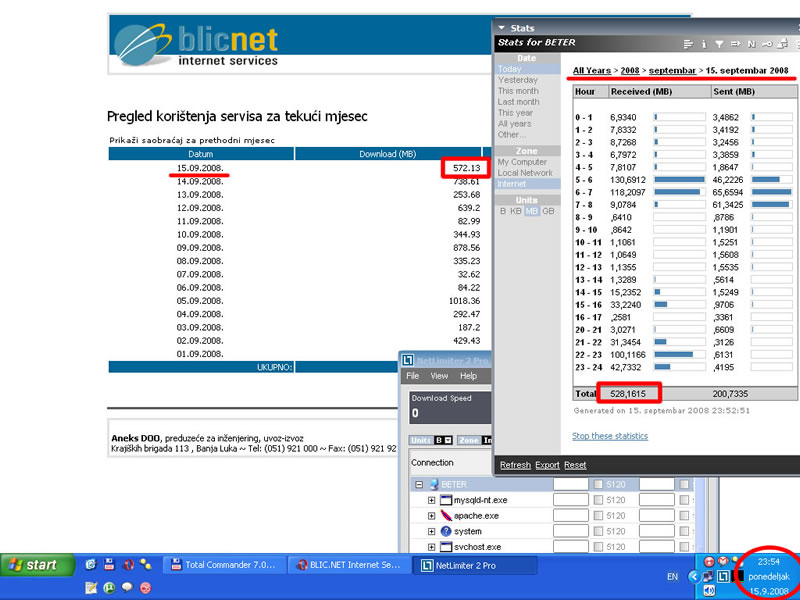Click the NetLimiter icon in system tray
This screenshot has width=800, height=600.
tap(723, 577)
